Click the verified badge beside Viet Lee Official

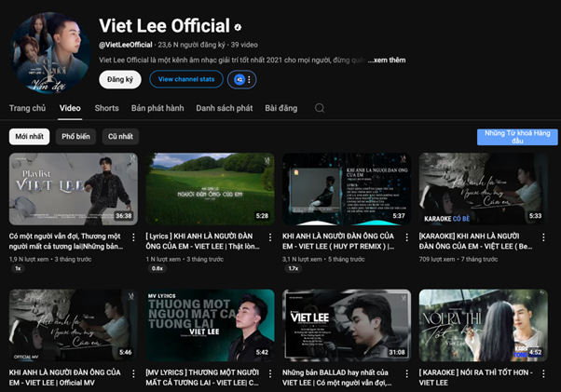coord(238,27)
